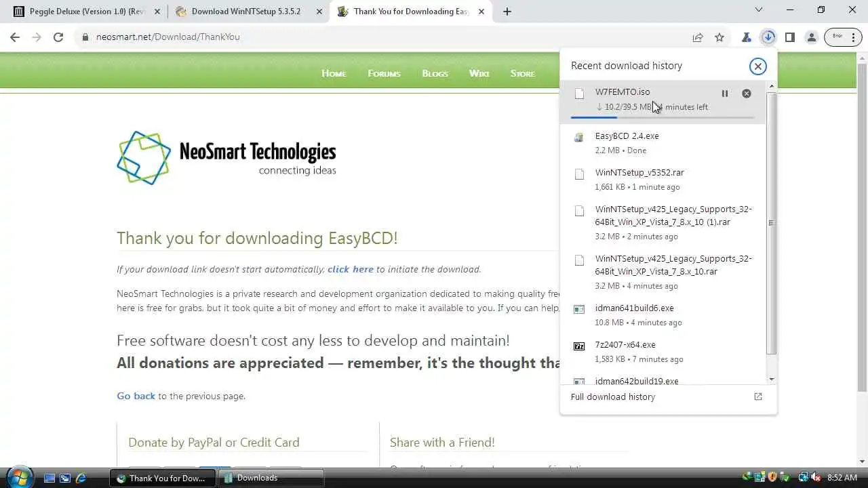Open a new browser tab
868x488 pixels.
(507, 12)
